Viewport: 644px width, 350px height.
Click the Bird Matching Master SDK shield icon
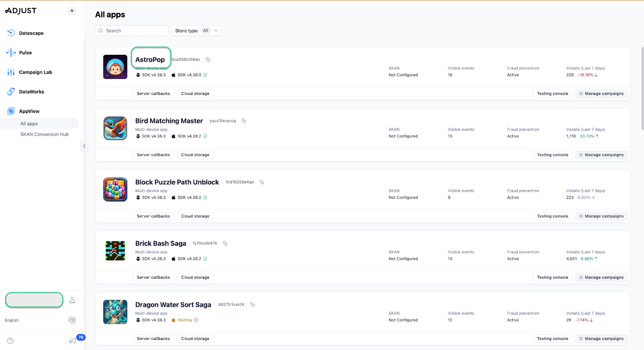click(205, 136)
